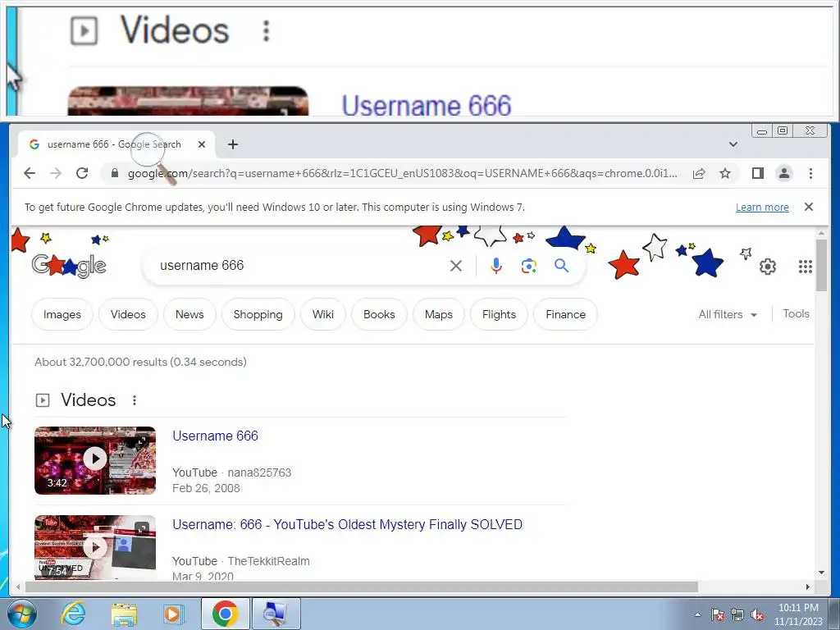Focus the search field containing username 666

click(x=300, y=265)
